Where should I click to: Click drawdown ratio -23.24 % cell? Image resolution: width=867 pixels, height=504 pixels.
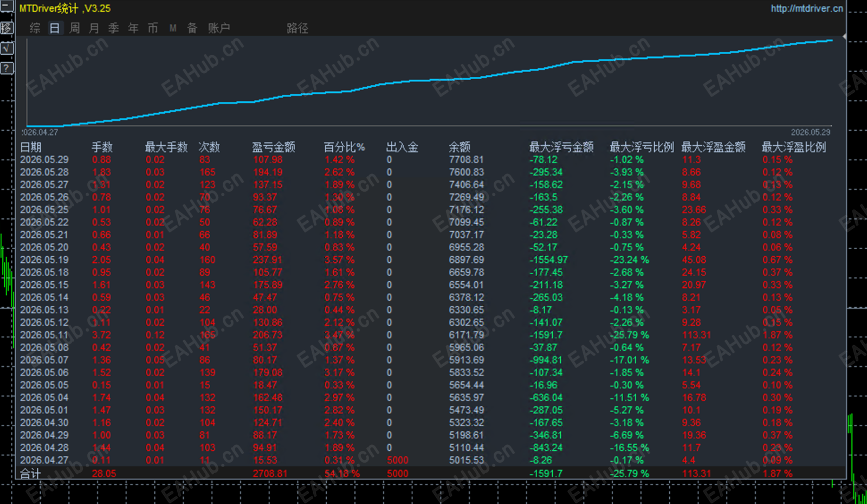pos(629,260)
